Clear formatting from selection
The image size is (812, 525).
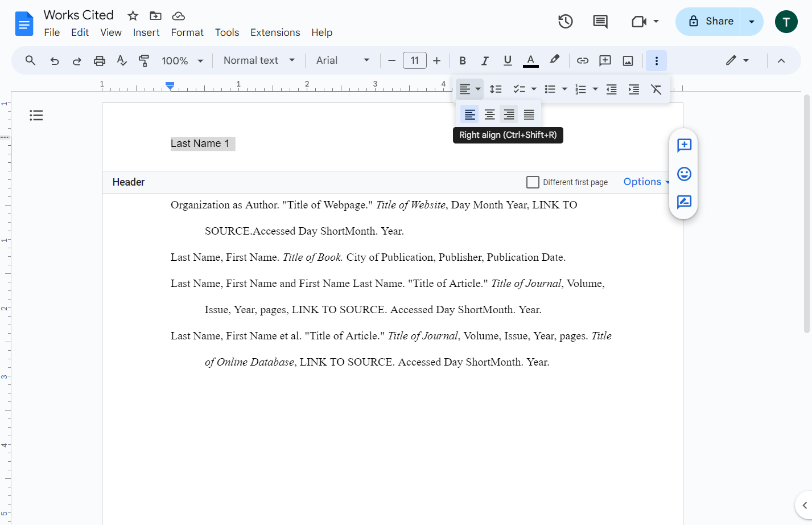tap(656, 89)
